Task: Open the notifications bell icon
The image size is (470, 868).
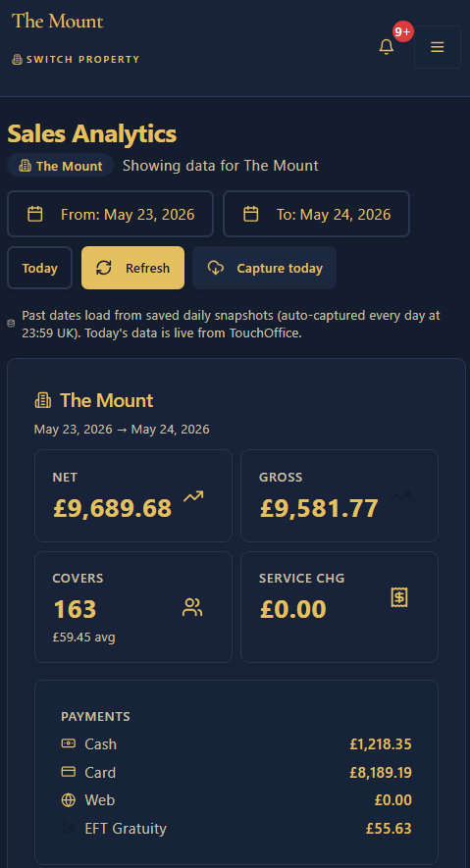Action: [x=386, y=47]
